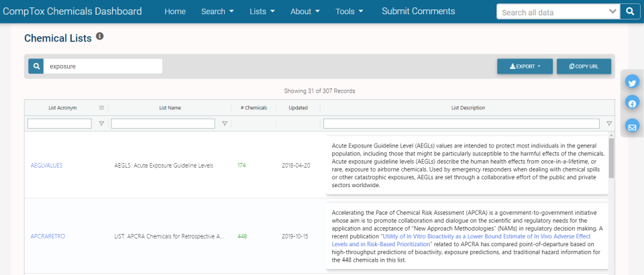Click the top navbar search magnifier button
The width and height of the screenshot is (644, 275).
631,12
